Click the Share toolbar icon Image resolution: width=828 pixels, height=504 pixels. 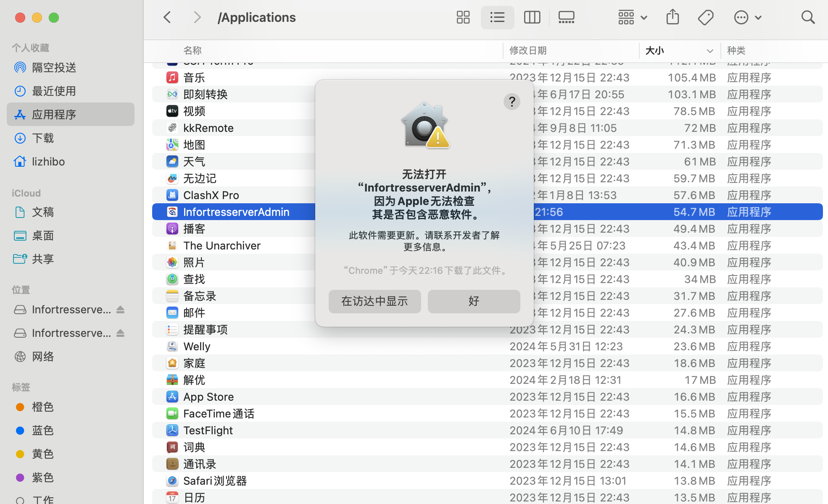point(672,17)
